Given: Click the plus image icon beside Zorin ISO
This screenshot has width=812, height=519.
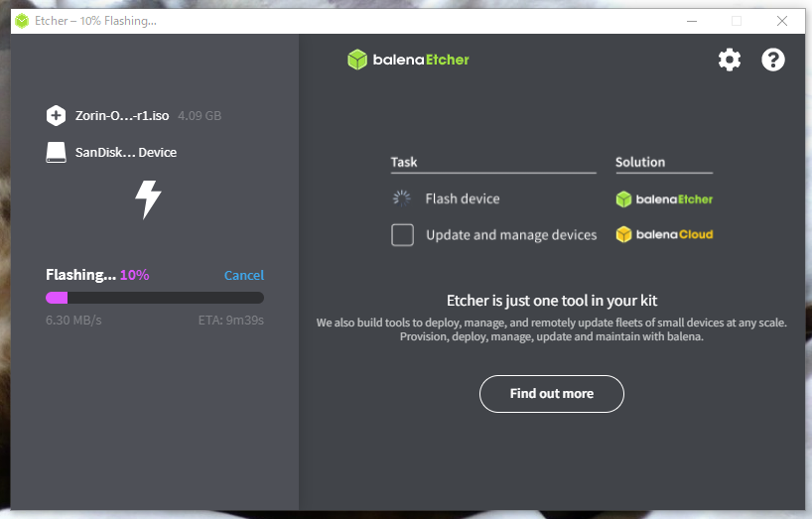Looking at the screenshot, I should pyautogui.click(x=56, y=115).
